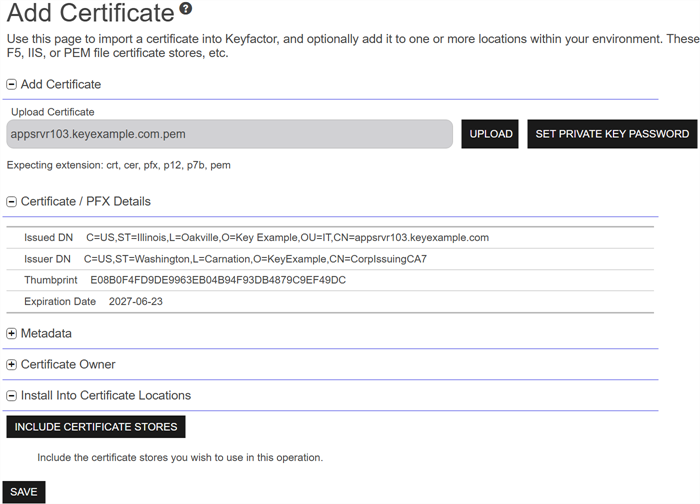Click the help question mark icon beside the title
This screenshot has height=504, width=700.
tap(186, 10)
